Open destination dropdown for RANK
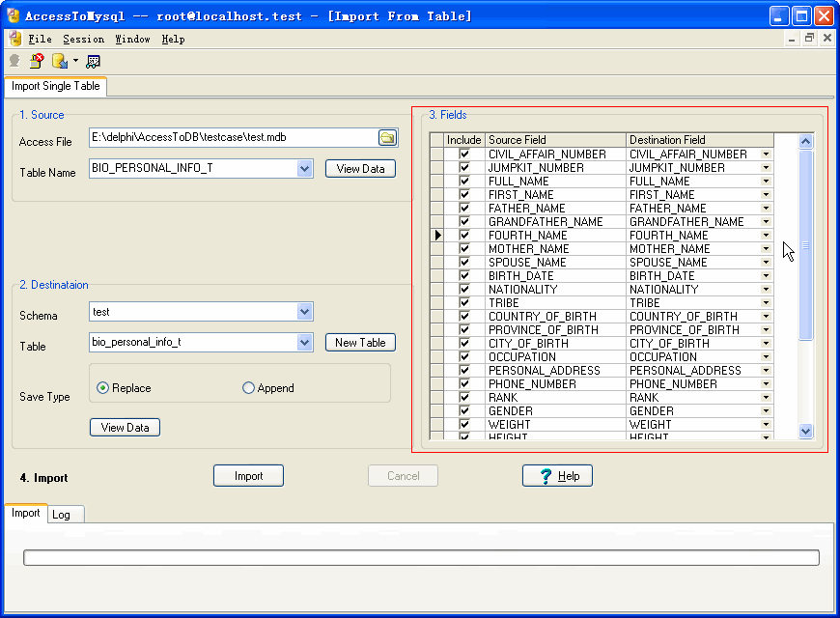This screenshot has height=618, width=840. pyautogui.click(x=766, y=397)
